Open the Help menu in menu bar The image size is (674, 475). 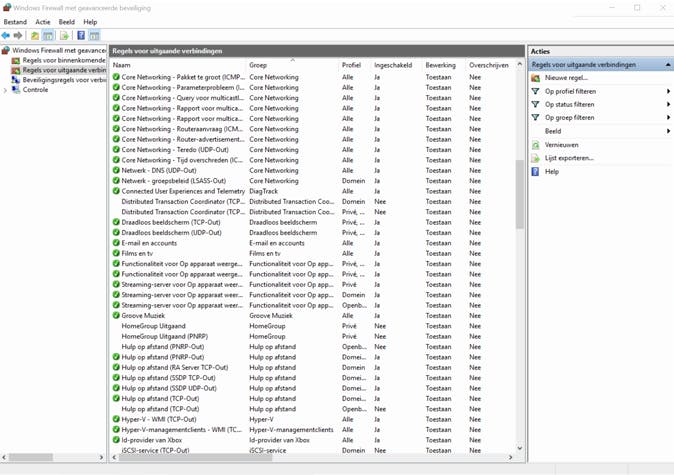[x=90, y=22]
